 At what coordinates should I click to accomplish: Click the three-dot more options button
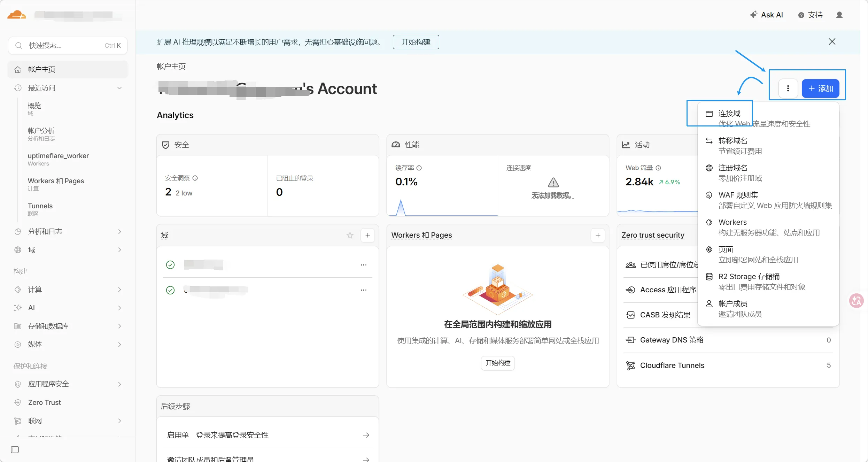788,88
